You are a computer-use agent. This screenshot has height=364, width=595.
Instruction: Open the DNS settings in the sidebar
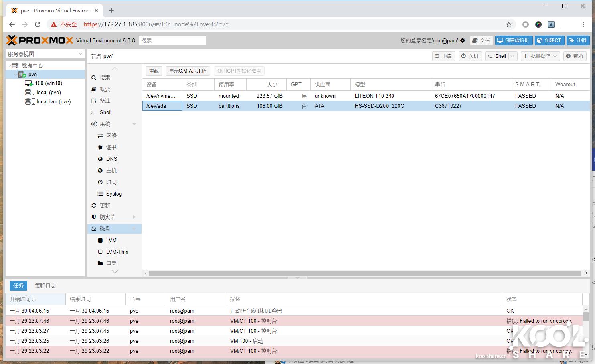click(x=111, y=159)
